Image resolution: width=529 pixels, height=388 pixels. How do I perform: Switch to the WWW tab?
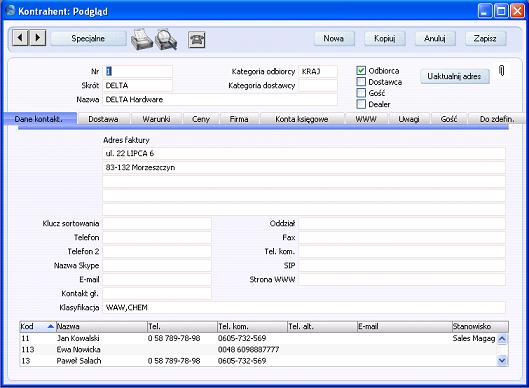366,119
